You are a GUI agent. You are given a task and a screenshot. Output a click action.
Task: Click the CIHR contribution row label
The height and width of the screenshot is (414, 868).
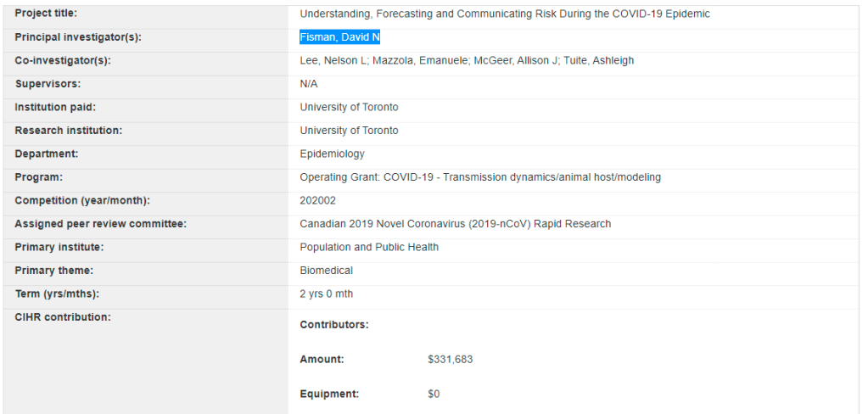tap(63, 317)
